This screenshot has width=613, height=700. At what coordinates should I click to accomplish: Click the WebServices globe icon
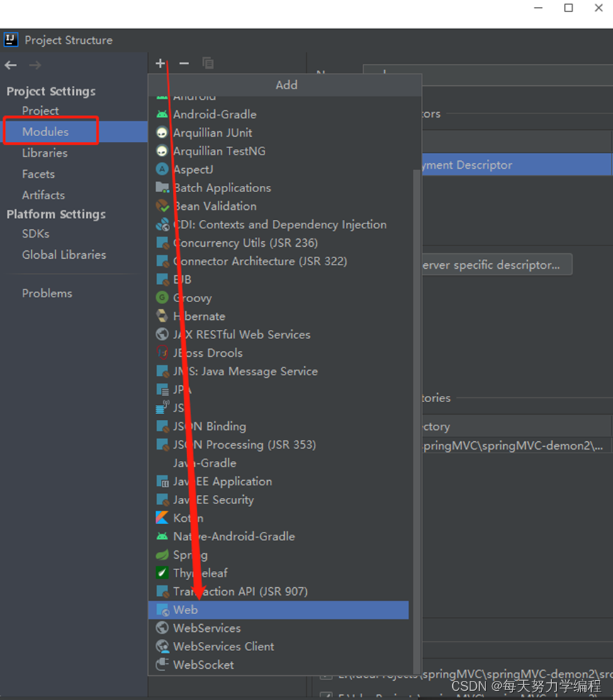point(162,628)
